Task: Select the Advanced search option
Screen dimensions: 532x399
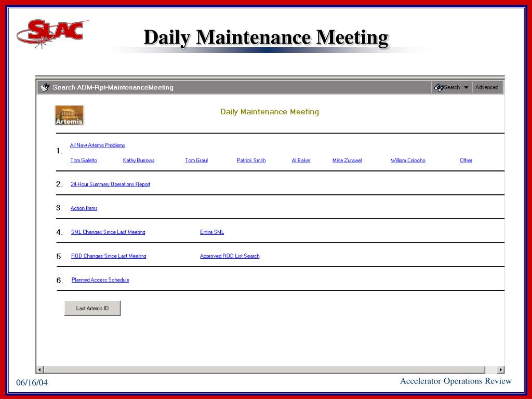Action: point(487,87)
